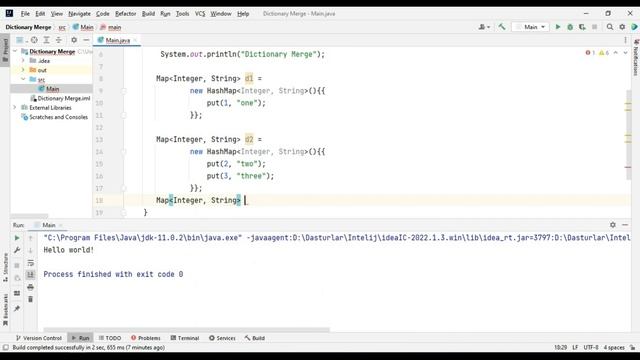This screenshot has width=640, height=360.
Task: Open the Services tool window
Action: (222, 338)
